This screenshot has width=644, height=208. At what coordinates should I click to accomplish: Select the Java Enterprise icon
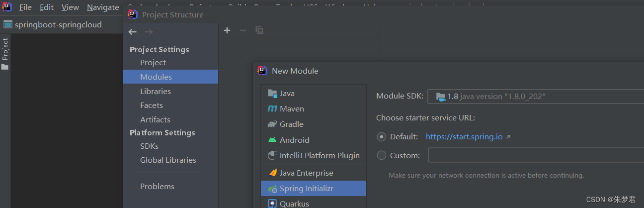(x=272, y=173)
